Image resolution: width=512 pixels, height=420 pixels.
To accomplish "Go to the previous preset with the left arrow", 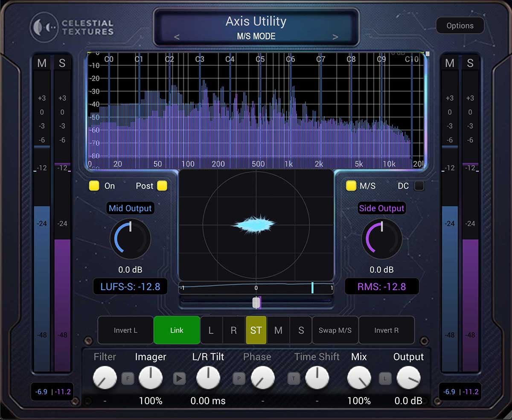I will (x=177, y=37).
